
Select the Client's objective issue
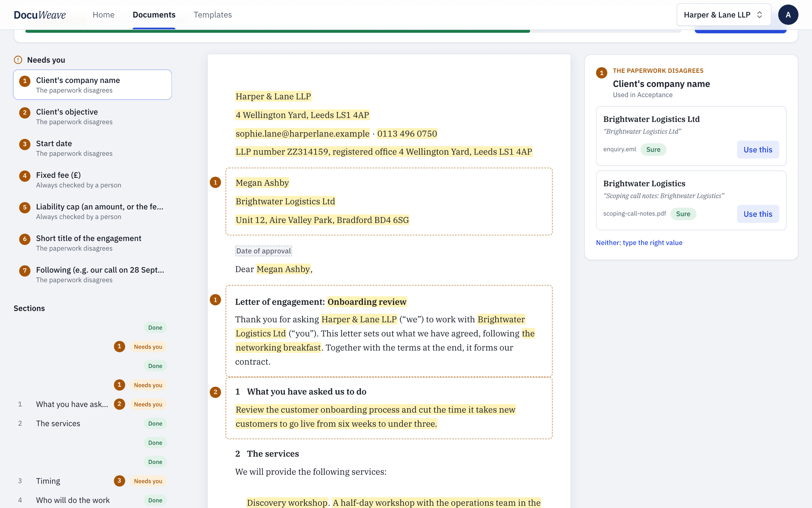click(x=92, y=117)
